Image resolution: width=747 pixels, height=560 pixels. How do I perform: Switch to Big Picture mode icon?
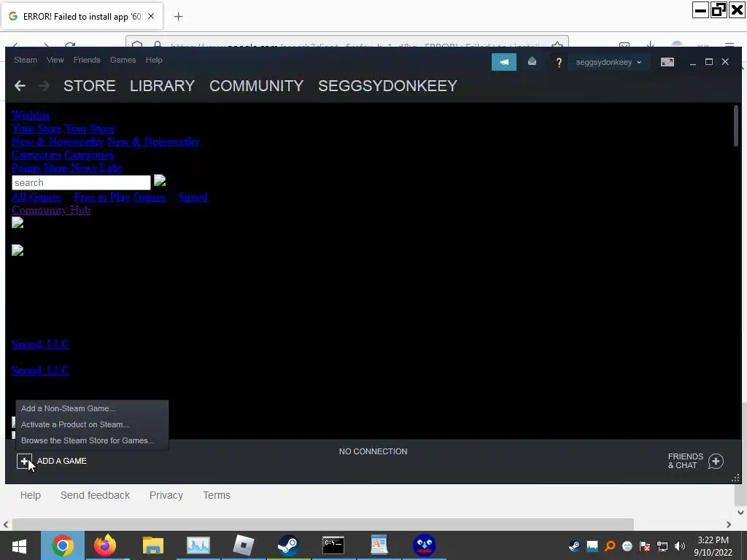pos(667,62)
